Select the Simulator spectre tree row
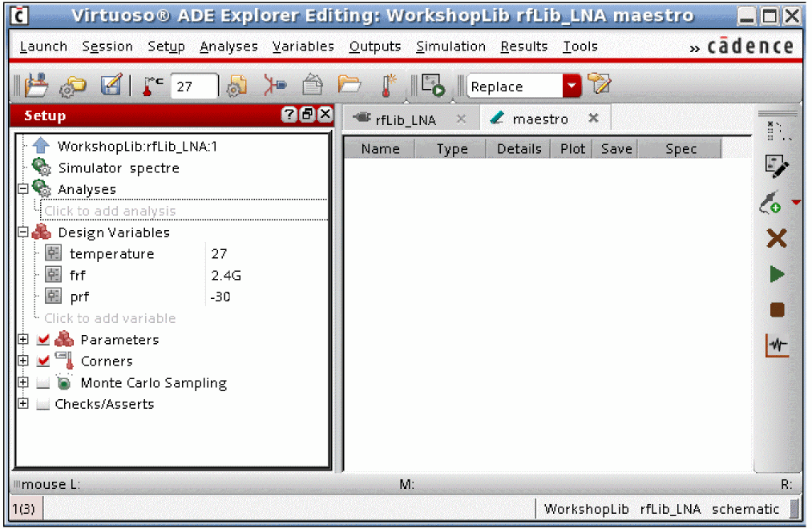The image size is (812, 529). [119, 168]
